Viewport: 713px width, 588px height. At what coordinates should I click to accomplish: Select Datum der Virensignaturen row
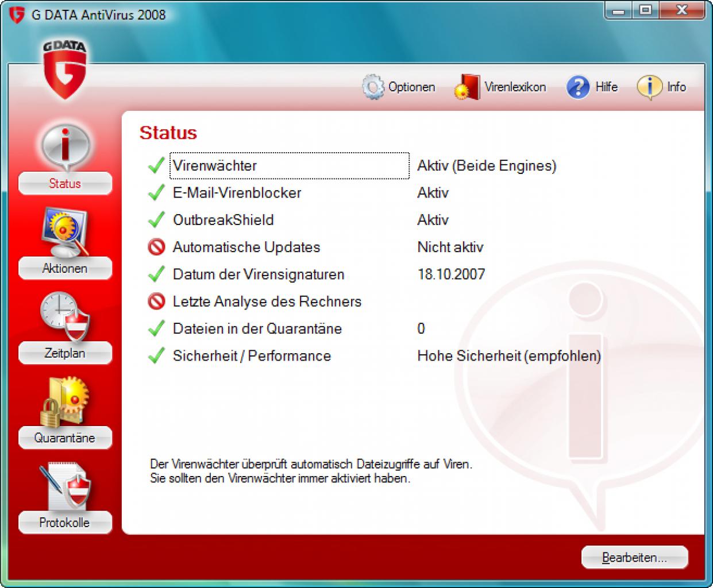click(x=259, y=274)
